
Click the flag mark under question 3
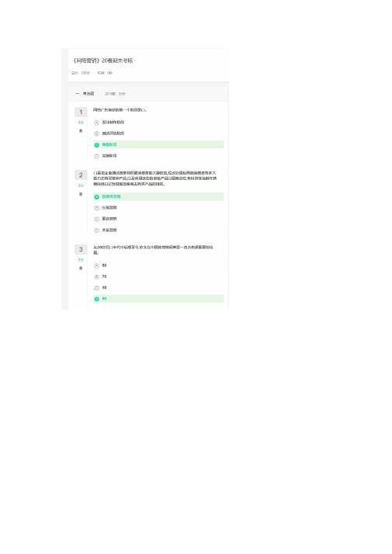pyautogui.click(x=81, y=268)
